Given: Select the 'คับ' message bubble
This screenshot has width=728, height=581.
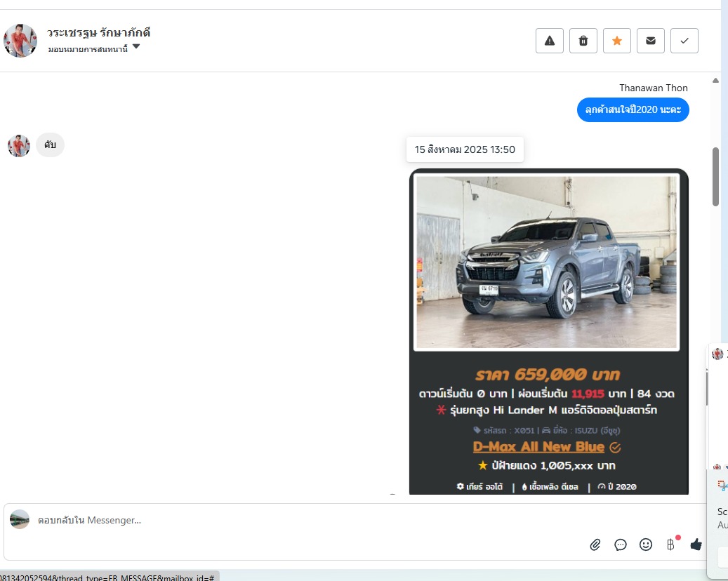Looking at the screenshot, I should [x=50, y=145].
